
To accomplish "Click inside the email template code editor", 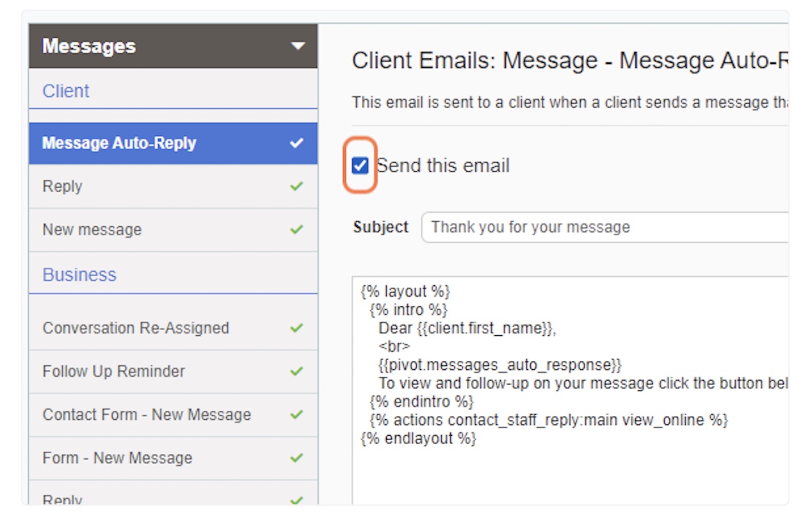I will click(x=570, y=390).
